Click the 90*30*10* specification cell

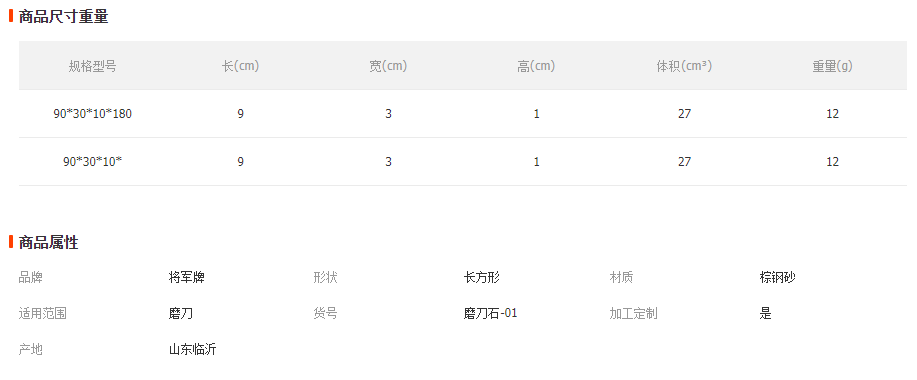[92, 162]
